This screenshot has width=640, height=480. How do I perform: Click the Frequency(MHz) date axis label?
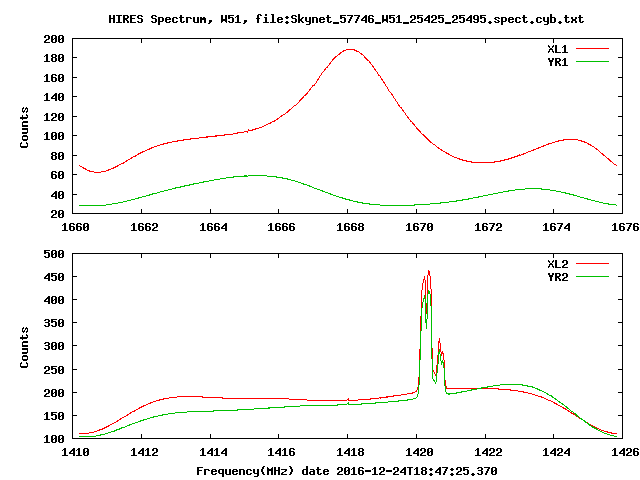pos(347,471)
